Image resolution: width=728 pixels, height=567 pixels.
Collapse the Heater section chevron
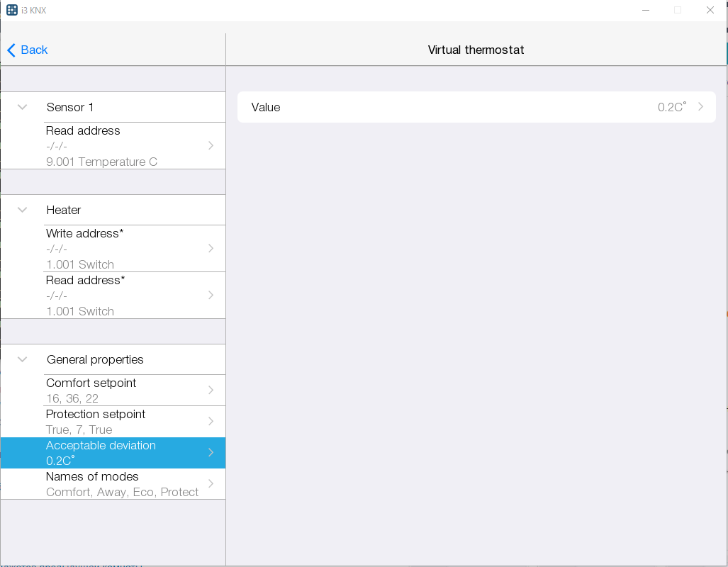click(23, 210)
